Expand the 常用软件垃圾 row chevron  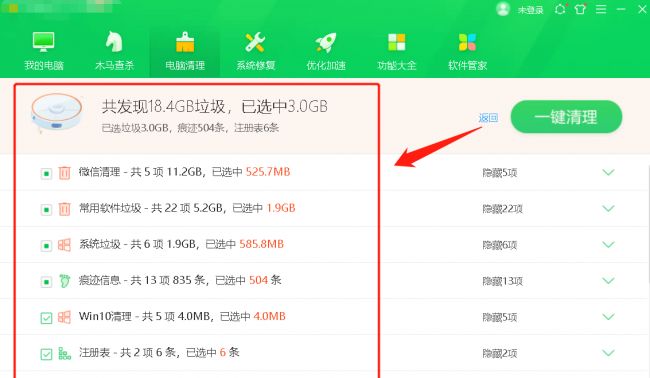(608, 208)
